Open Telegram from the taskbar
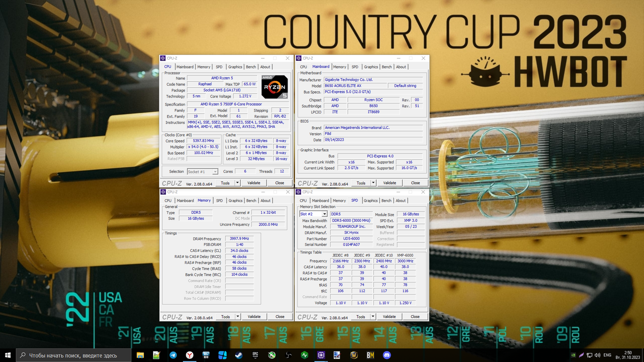Viewport: 644px width, 362px height. click(173, 355)
